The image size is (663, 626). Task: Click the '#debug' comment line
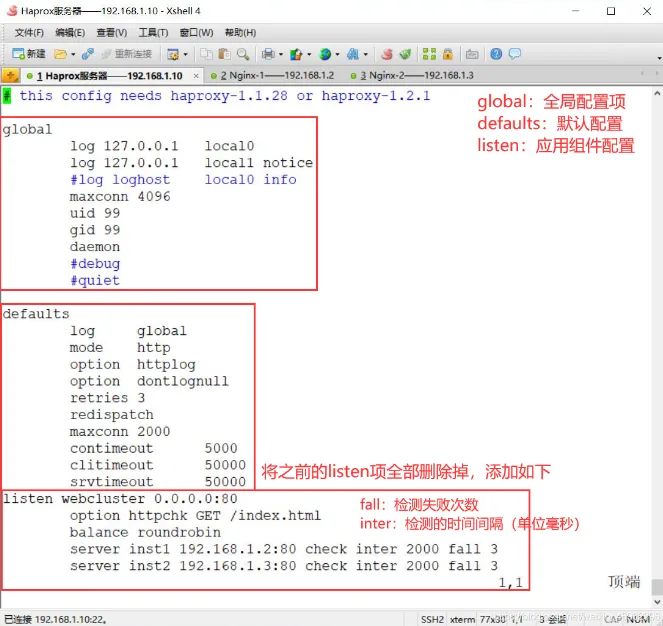[95, 264]
